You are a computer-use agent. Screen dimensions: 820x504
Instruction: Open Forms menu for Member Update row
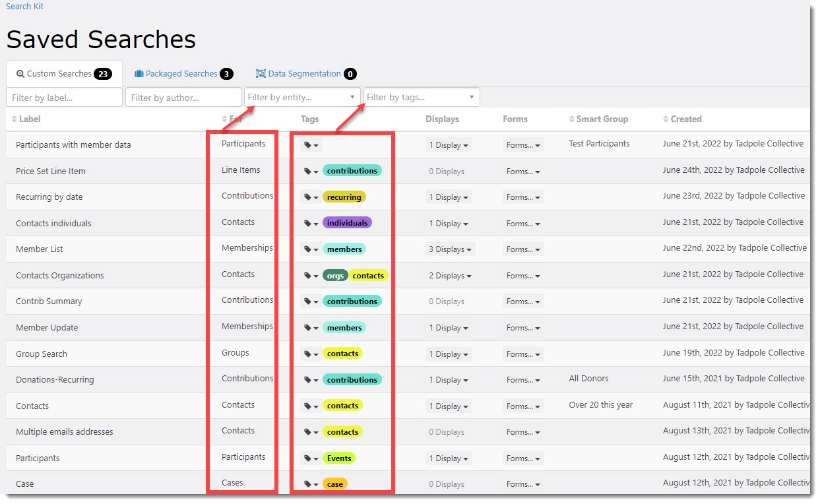[x=523, y=328]
